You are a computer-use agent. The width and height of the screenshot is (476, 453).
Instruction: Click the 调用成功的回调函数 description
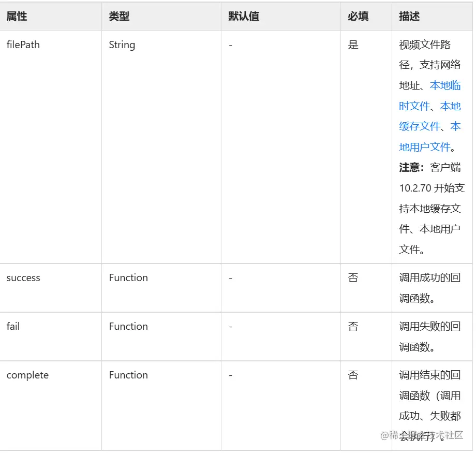click(430, 288)
